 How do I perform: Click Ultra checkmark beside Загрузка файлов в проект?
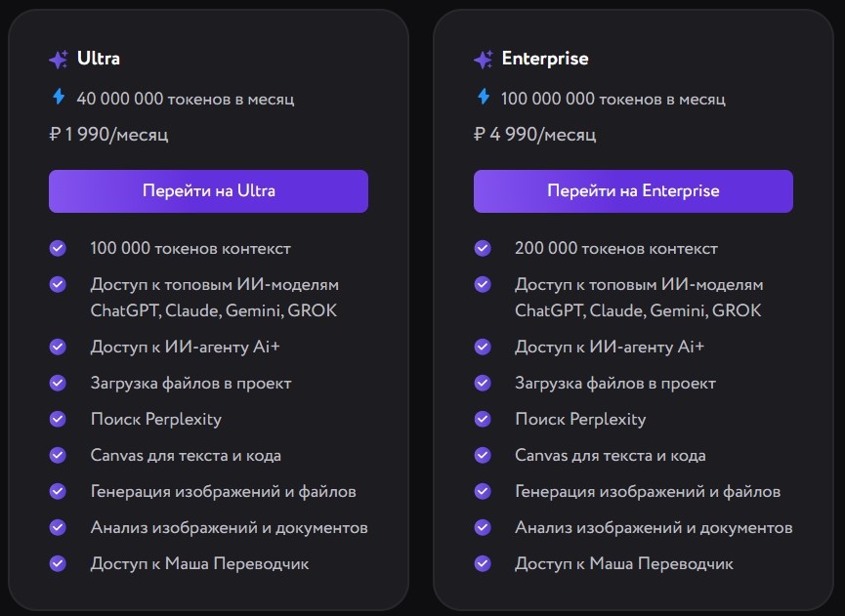pos(58,383)
